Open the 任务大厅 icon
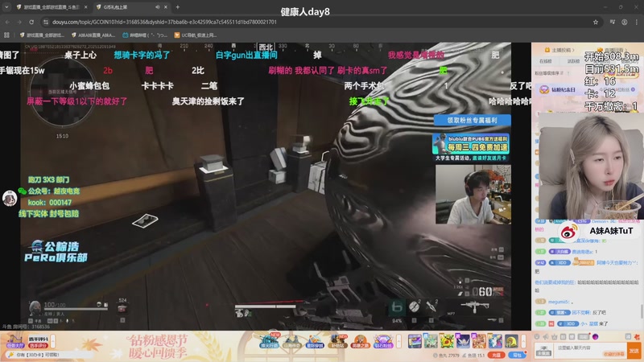Viewport: 644px width, 362px height. coord(14,341)
